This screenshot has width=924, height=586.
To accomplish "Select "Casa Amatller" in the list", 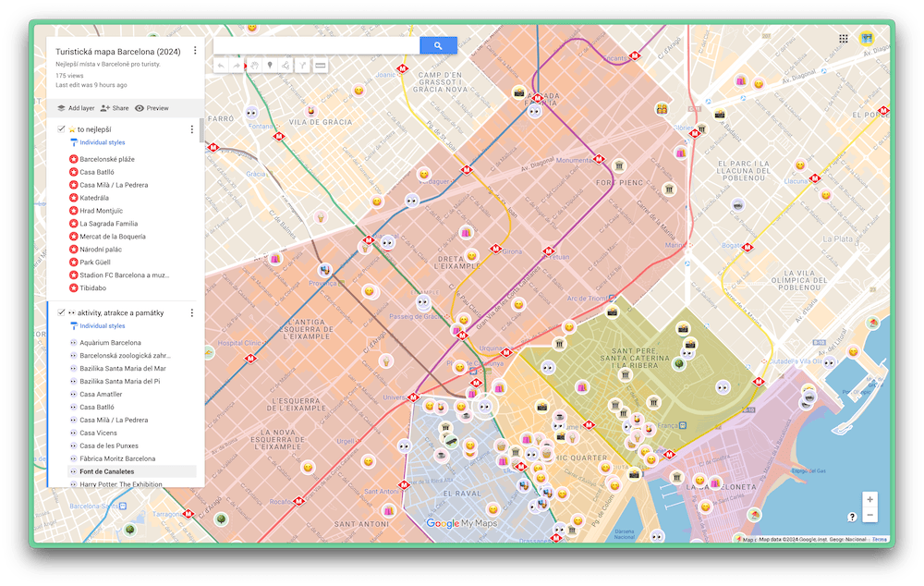I will point(101,395).
